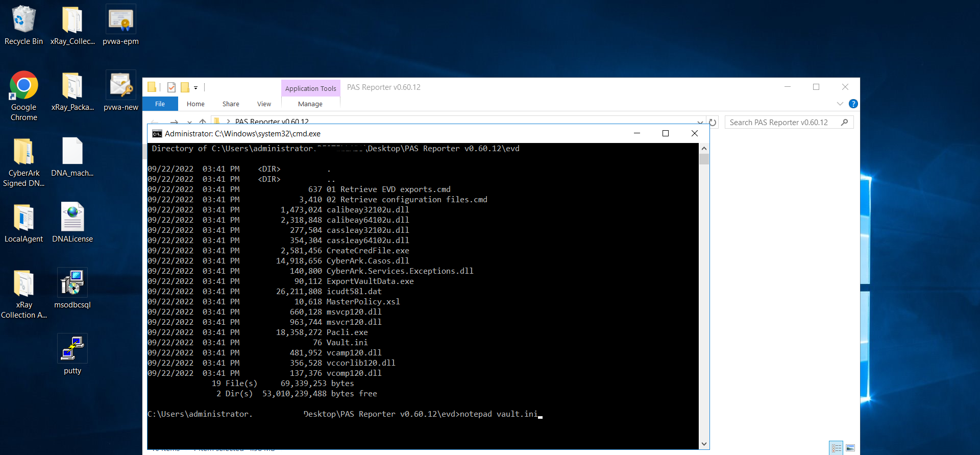Go up one folder level in Explorer
980x455 pixels.
click(x=203, y=122)
